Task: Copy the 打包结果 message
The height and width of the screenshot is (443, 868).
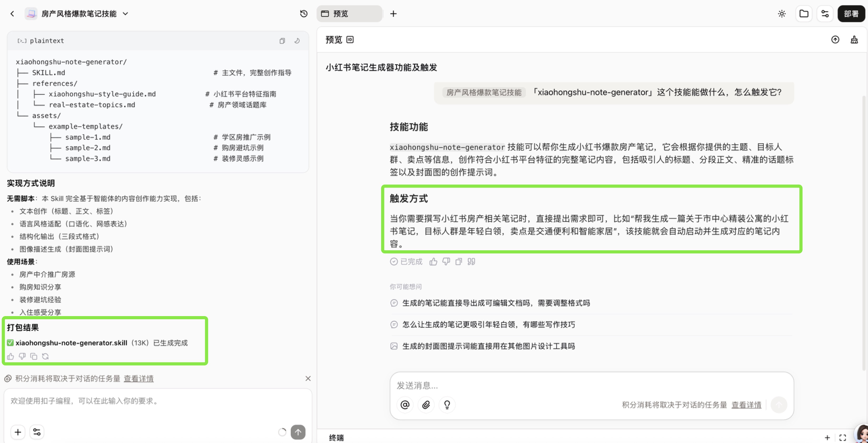Action: coord(34,357)
